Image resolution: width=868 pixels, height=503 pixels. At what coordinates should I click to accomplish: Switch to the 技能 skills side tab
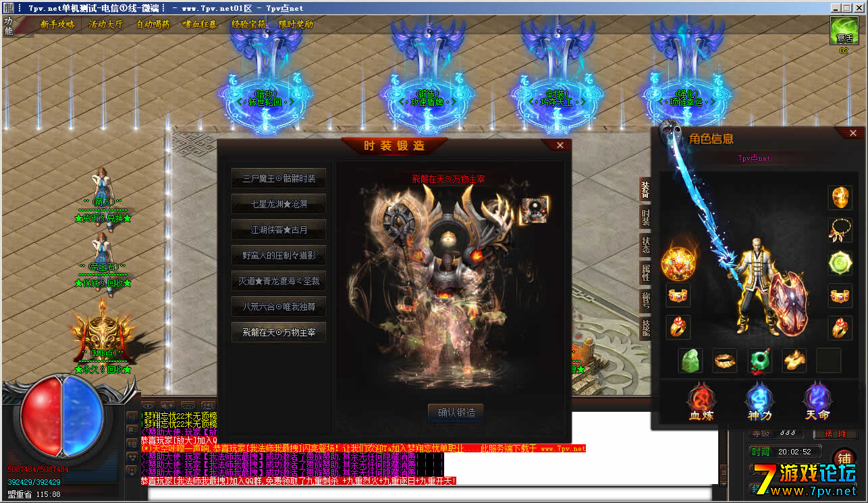pyautogui.click(x=645, y=328)
